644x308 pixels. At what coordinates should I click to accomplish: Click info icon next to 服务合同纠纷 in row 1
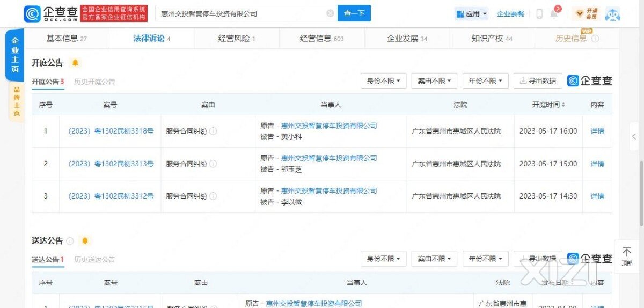(x=213, y=131)
